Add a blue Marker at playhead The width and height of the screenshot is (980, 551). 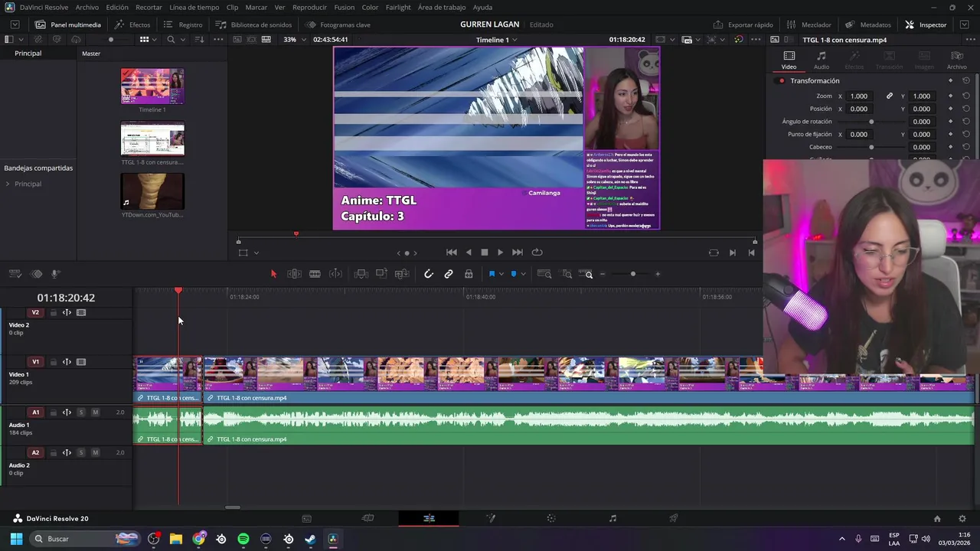point(514,274)
